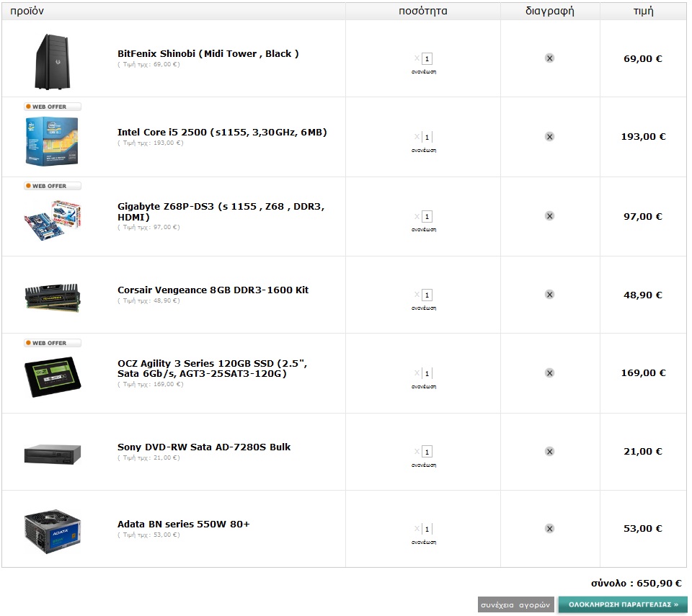Click the 193,00 € price cell
The height and width of the screenshot is (616, 692).
click(643, 137)
